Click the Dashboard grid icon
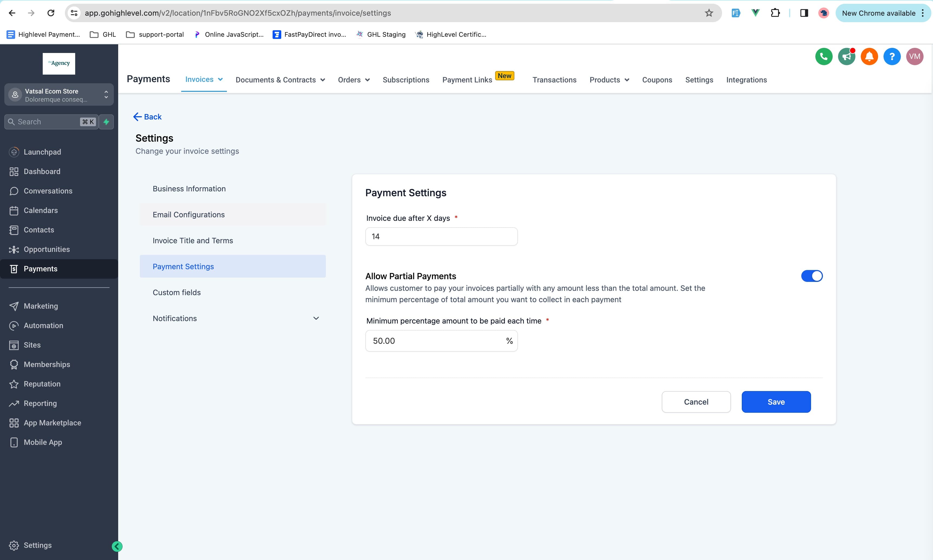The image size is (933, 560). (14, 171)
